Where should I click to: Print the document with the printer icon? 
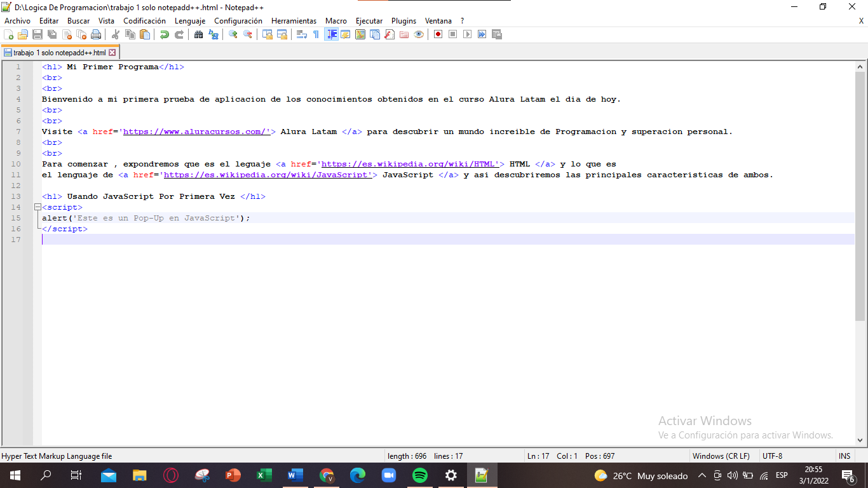tap(96, 34)
